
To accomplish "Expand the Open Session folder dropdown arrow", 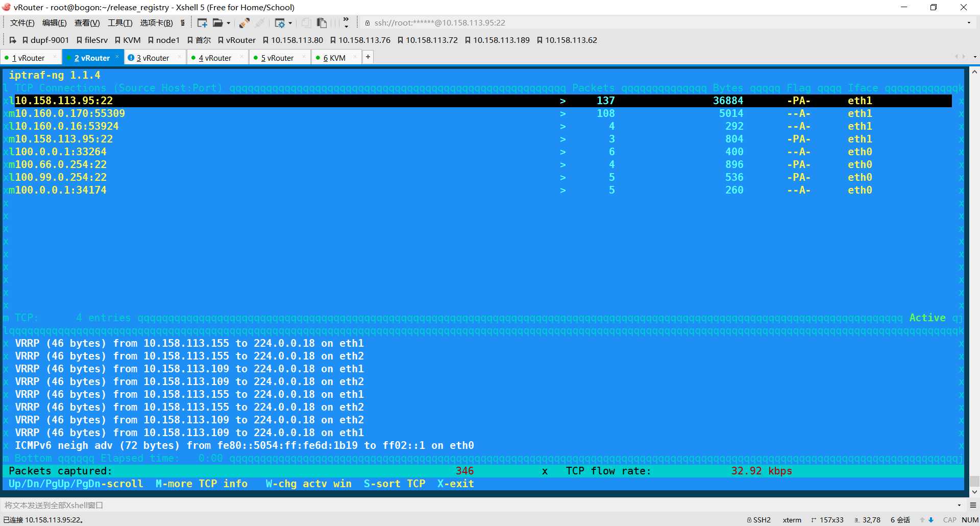I will 228,23.
